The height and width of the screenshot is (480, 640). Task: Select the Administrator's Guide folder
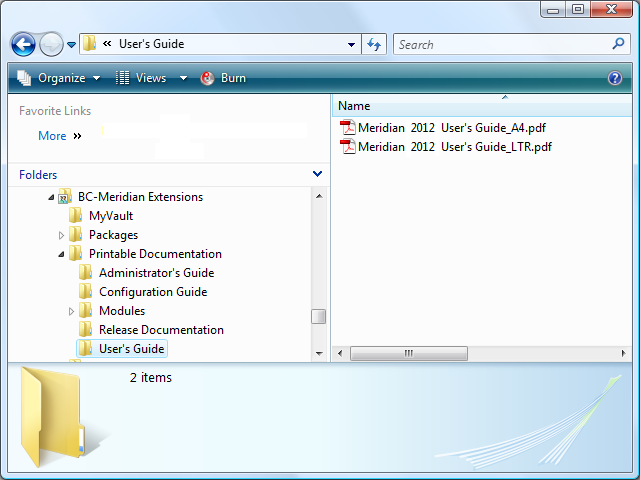tap(156, 273)
